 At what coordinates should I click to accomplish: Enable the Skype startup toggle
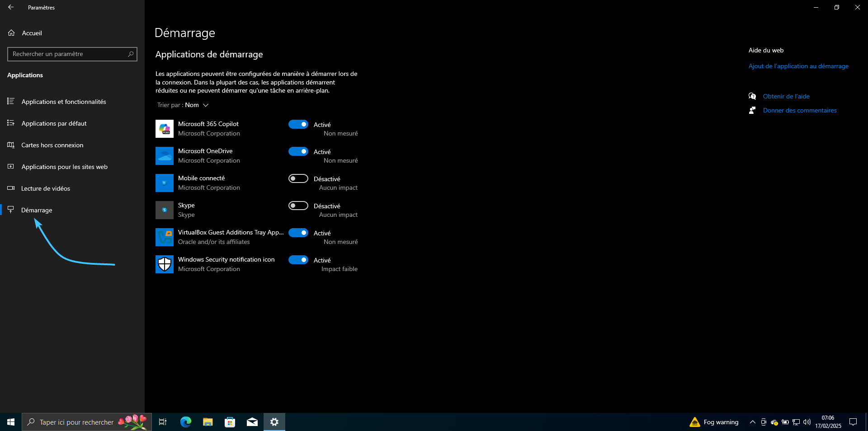click(x=298, y=206)
